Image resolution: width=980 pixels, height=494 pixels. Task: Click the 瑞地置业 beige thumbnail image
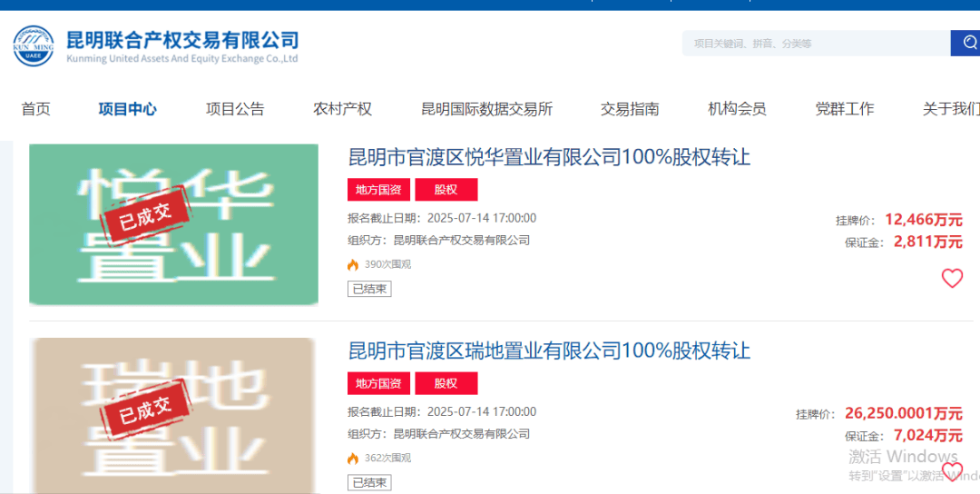coord(173,416)
